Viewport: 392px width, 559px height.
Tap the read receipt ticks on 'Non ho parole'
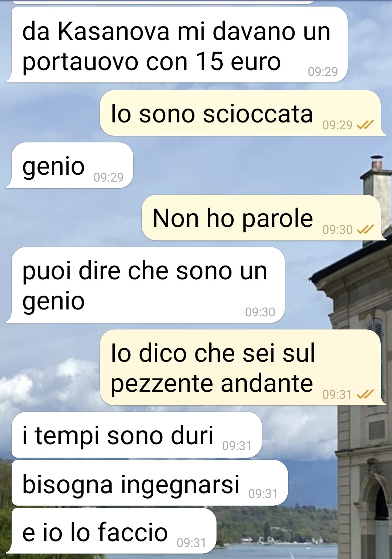pos(365,230)
